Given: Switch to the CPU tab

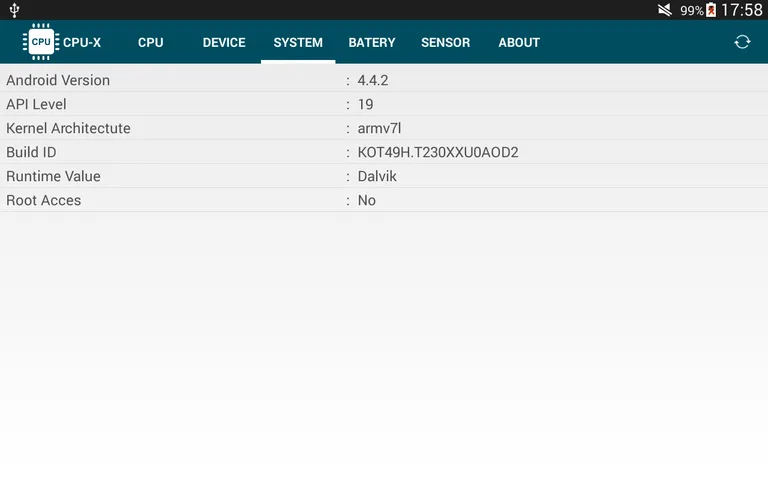Looking at the screenshot, I should point(150,43).
